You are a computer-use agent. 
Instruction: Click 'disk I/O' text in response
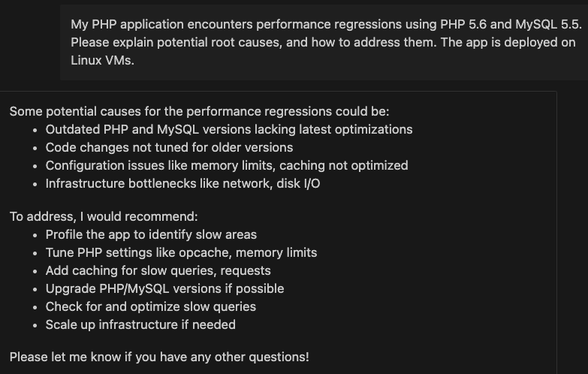click(298, 183)
